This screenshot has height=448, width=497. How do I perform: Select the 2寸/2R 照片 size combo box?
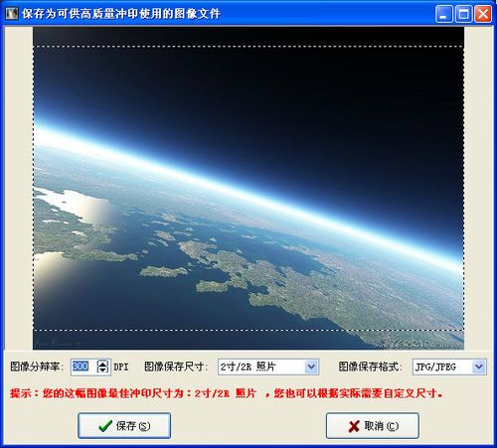[x=268, y=367]
